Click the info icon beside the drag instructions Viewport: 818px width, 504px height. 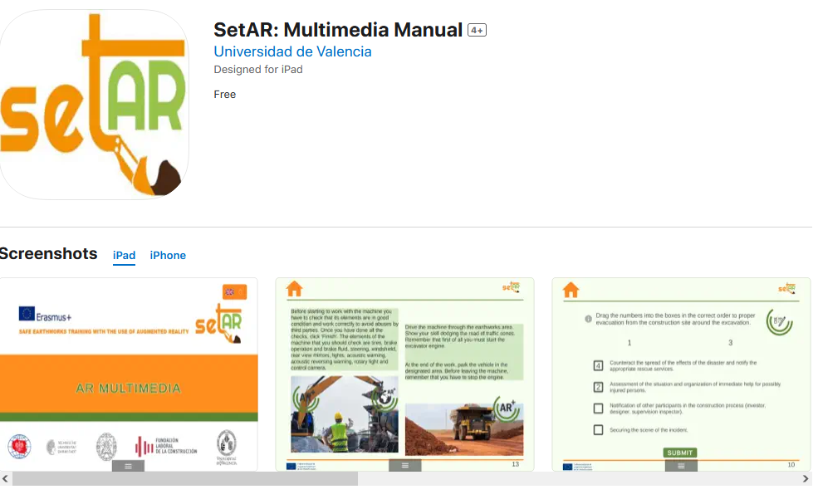[x=588, y=319]
